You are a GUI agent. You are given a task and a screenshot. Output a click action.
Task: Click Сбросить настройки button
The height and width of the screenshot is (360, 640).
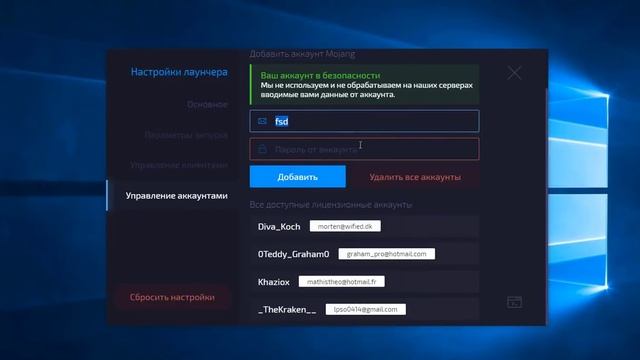coord(172,297)
